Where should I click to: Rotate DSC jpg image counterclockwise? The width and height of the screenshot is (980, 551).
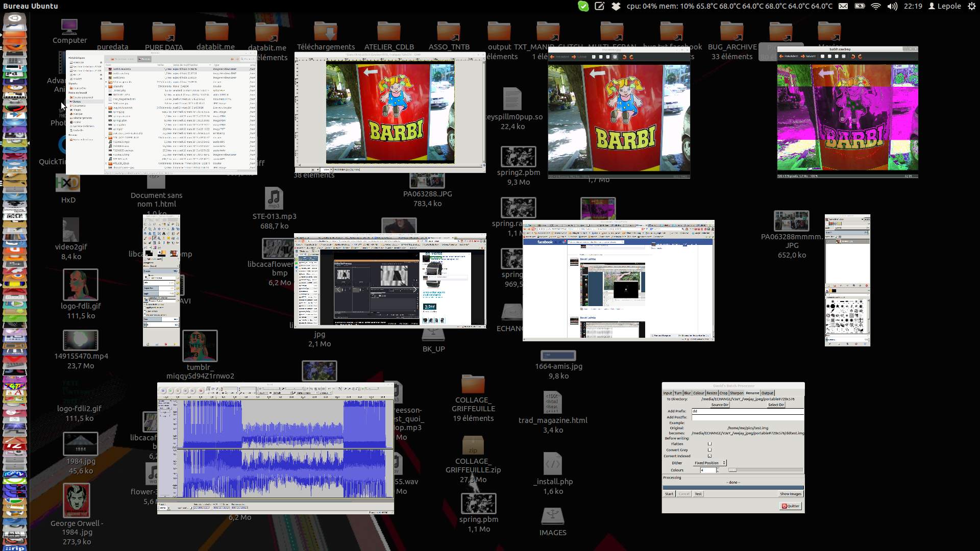(624, 57)
